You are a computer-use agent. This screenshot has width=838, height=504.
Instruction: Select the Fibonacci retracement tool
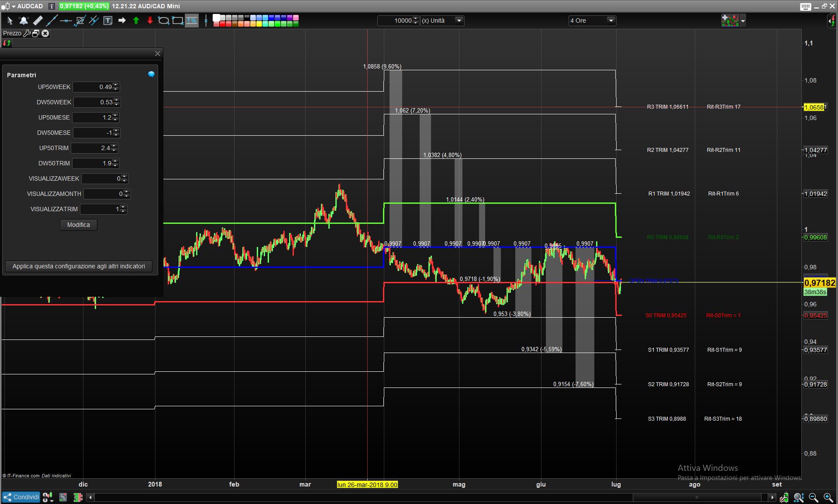80,21
